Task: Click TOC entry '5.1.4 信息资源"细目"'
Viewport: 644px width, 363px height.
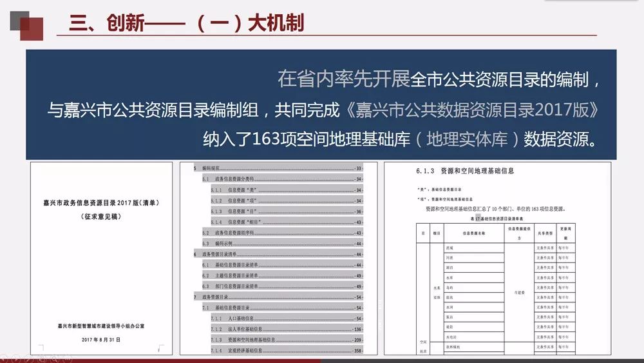Action: pos(287,222)
